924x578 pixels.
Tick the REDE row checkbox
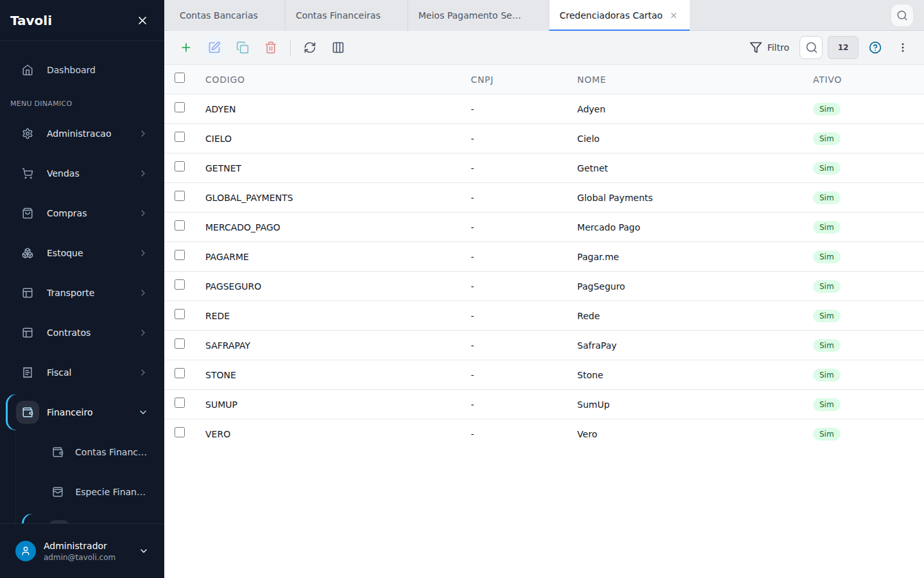[180, 314]
